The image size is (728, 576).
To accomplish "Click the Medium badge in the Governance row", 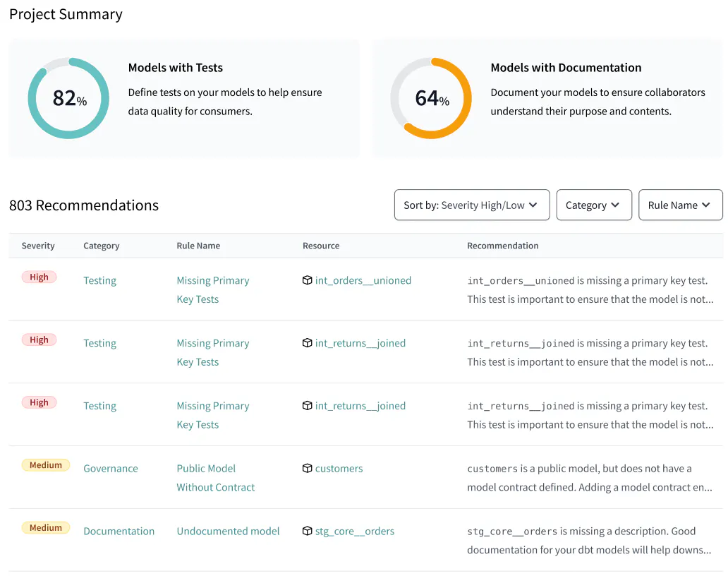I will pos(46,465).
